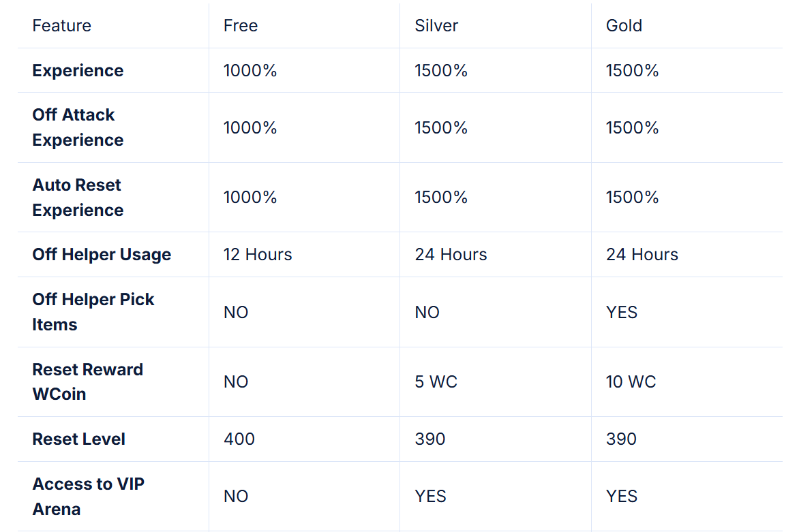The width and height of the screenshot is (799, 532).
Task: Click the 400 reset level value
Action: 239,439
